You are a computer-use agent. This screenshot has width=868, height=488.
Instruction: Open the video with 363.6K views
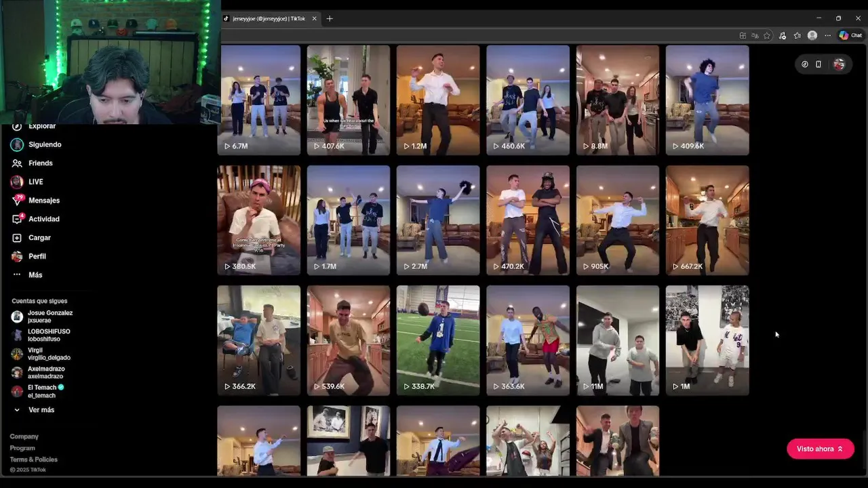(528, 340)
